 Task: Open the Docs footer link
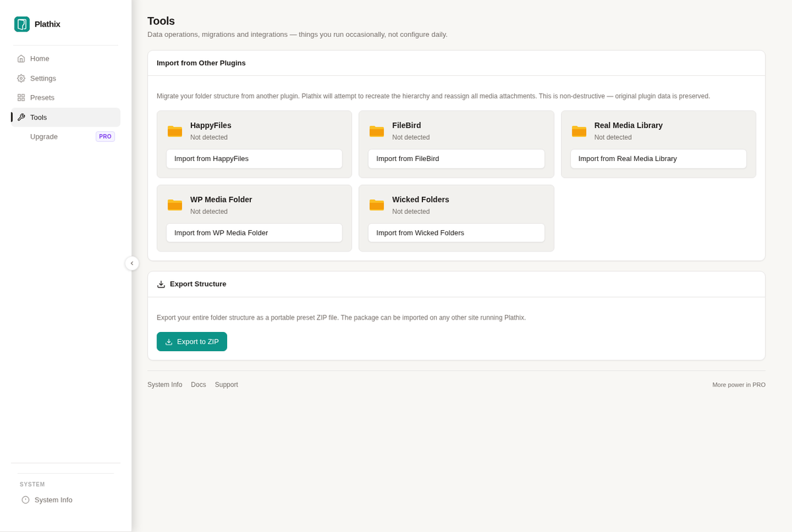point(199,385)
